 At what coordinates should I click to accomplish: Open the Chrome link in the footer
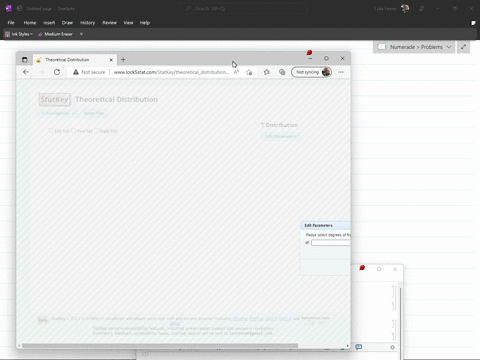coord(240,318)
